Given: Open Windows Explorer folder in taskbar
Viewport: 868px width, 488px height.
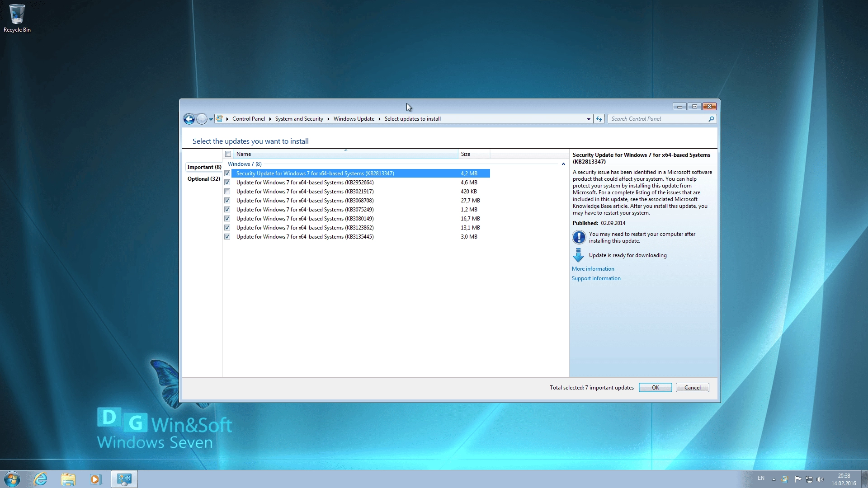Looking at the screenshot, I should pyautogui.click(x=68, y=479).
